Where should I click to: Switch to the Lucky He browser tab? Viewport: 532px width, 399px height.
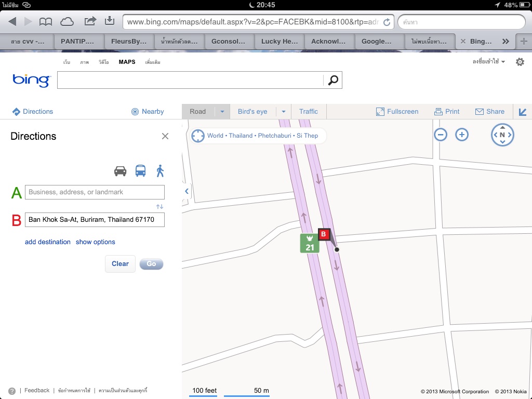(x=279, y=42)
